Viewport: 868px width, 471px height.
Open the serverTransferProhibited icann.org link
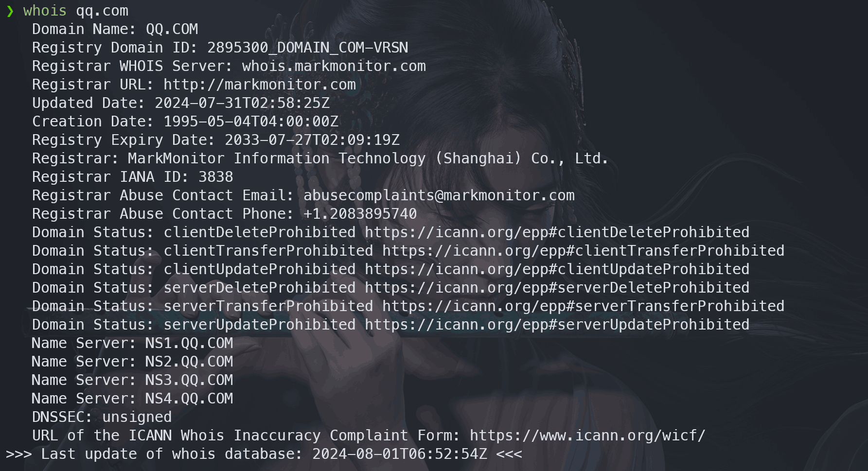[583, 306]
